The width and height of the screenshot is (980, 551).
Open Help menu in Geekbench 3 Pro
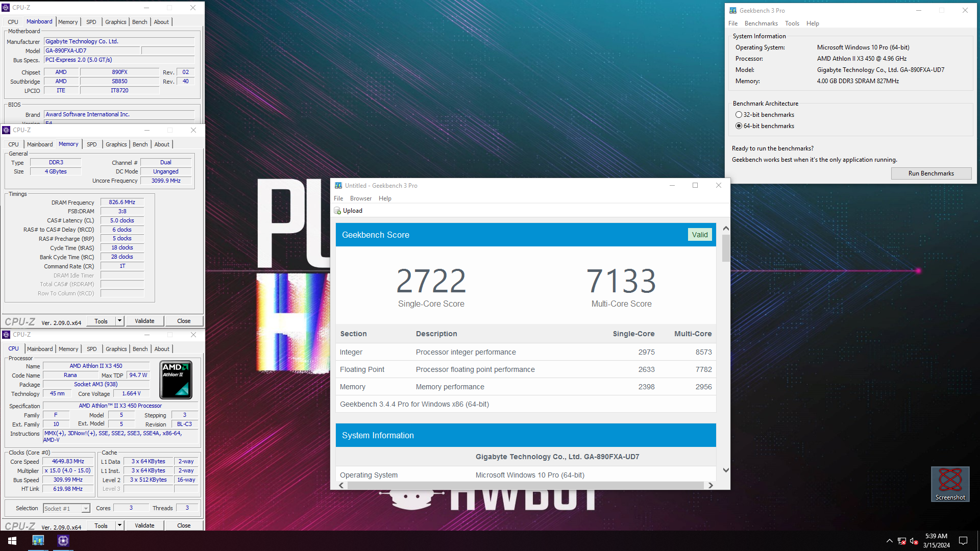[x=813, y=23]
